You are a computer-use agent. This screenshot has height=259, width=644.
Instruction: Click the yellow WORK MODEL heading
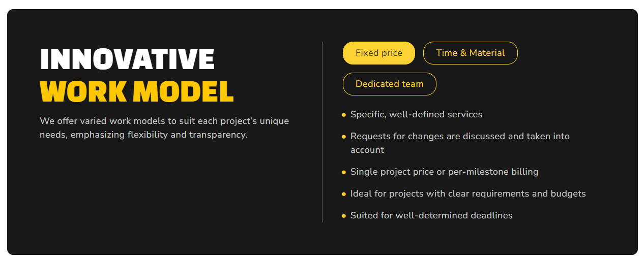[x=136, y=91]
